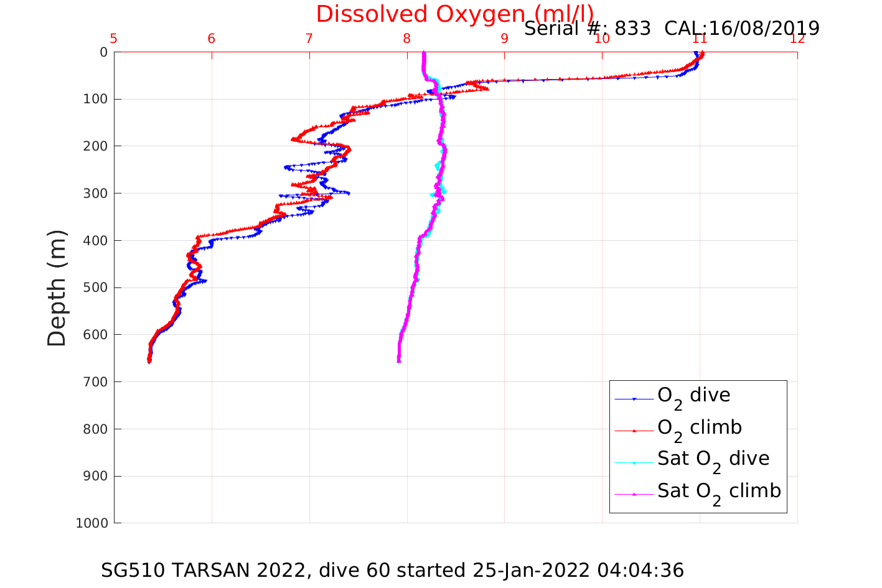882x588 pixels.
Task: Click the blue line sample for O2 dive
Action: (634, 399)
